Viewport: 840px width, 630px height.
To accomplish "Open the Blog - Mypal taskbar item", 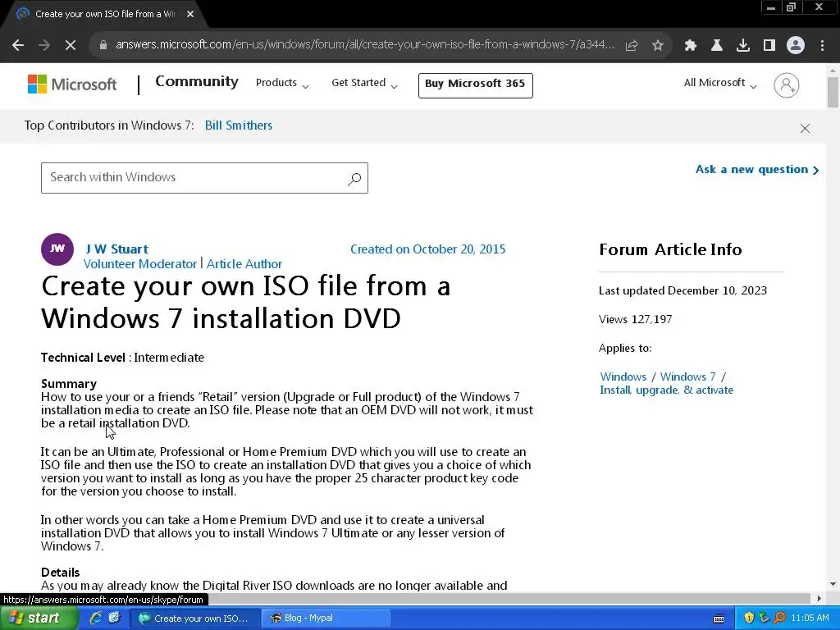I will (x=326, y=619).
